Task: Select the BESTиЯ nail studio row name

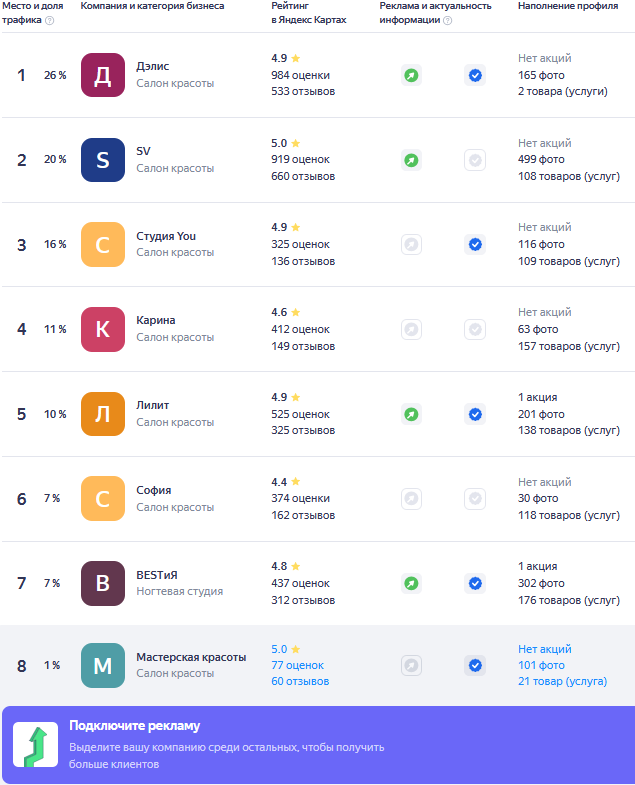Action: 157,575
